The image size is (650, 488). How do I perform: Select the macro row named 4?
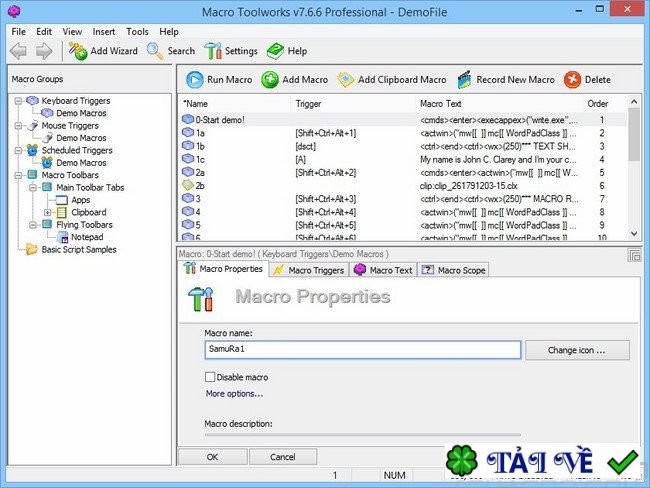[x=403, y=212]
